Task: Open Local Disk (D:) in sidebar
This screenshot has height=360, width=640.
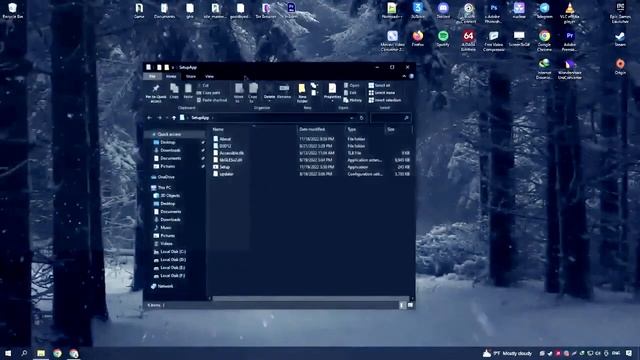Action: pos(169,260)
